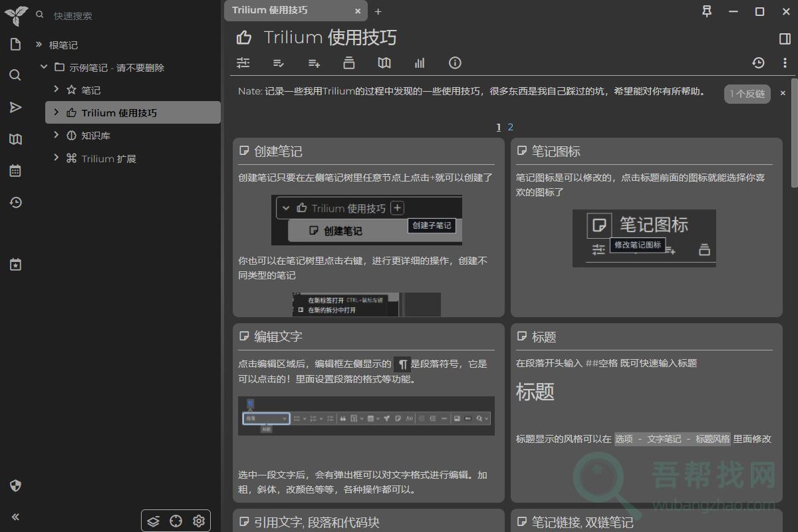Viewport: 798px width, 532px height.
Task: Open the note map ribbon tab
Action: coord(384,63)
